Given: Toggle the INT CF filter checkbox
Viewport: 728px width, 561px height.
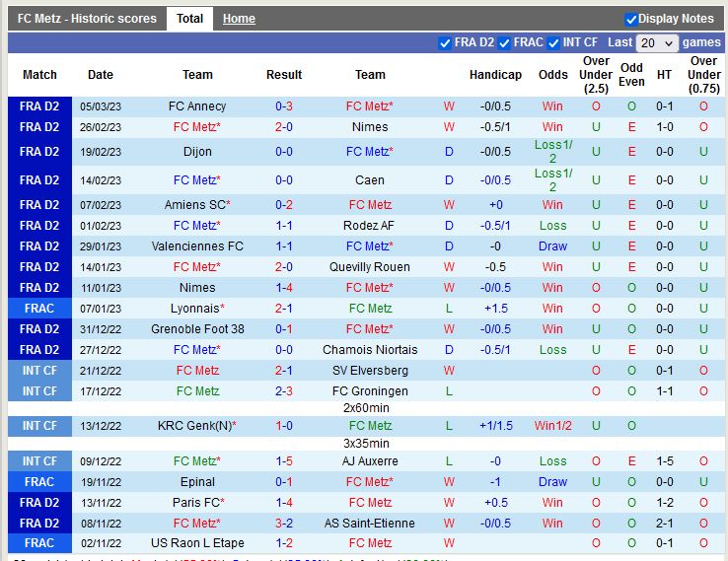Looking at the screenshot, I should [x=553, y=43].
